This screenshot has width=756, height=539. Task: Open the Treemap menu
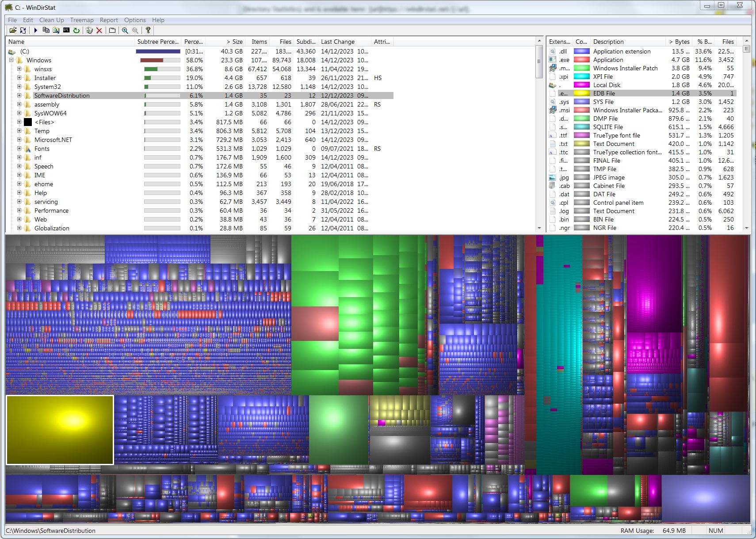(x=82, y=20)
